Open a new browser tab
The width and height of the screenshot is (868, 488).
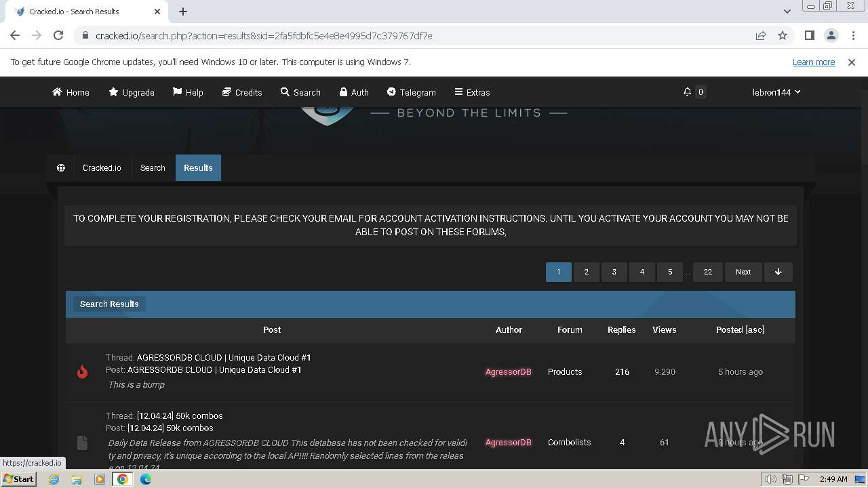point(183,12)
